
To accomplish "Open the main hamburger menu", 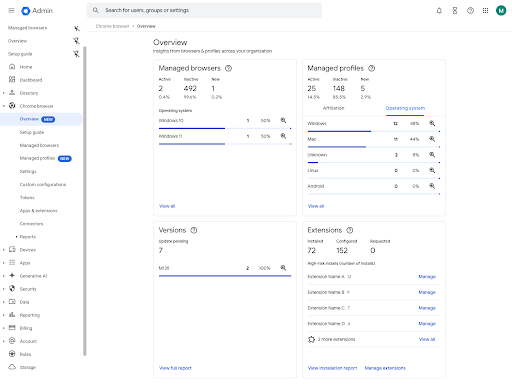I will (11, 11).
